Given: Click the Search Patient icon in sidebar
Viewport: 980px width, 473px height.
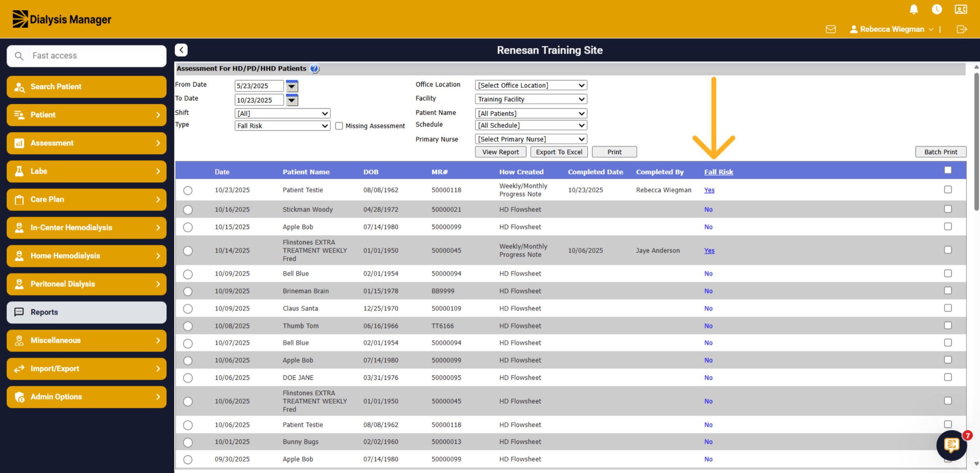Looking at the screenshot, I should pos(20,87).
